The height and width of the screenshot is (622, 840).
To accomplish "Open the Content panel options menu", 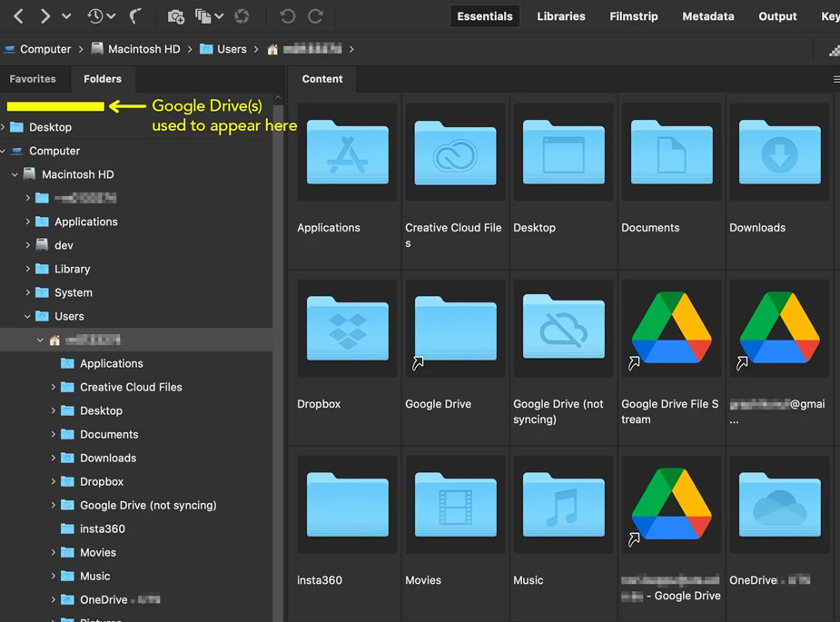I will (x=836, y=79).
